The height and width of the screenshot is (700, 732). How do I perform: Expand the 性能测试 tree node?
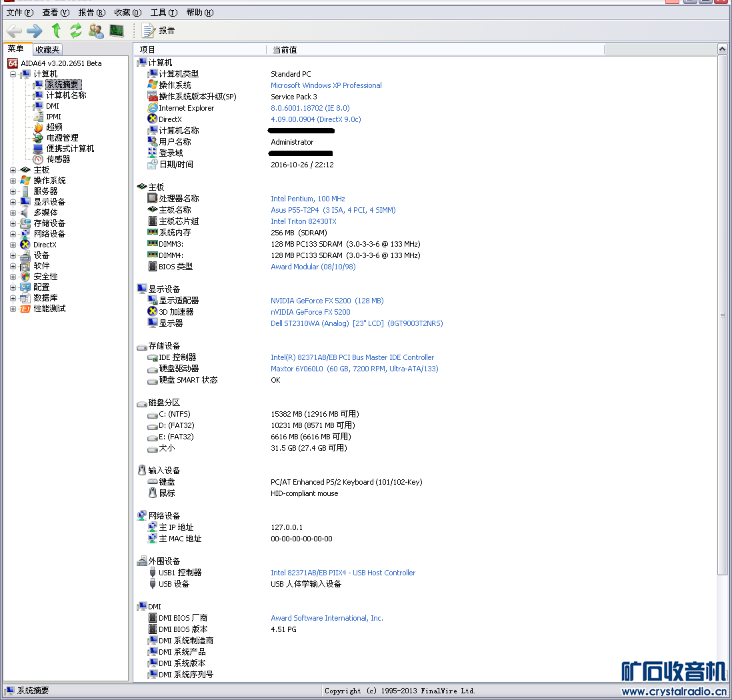(x=13, y=309)
